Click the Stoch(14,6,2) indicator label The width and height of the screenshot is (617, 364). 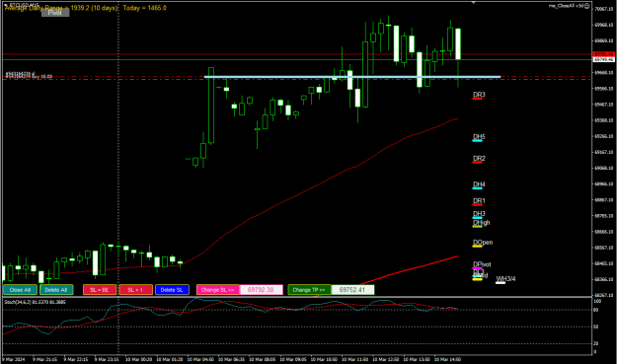(x=35, y=302)
